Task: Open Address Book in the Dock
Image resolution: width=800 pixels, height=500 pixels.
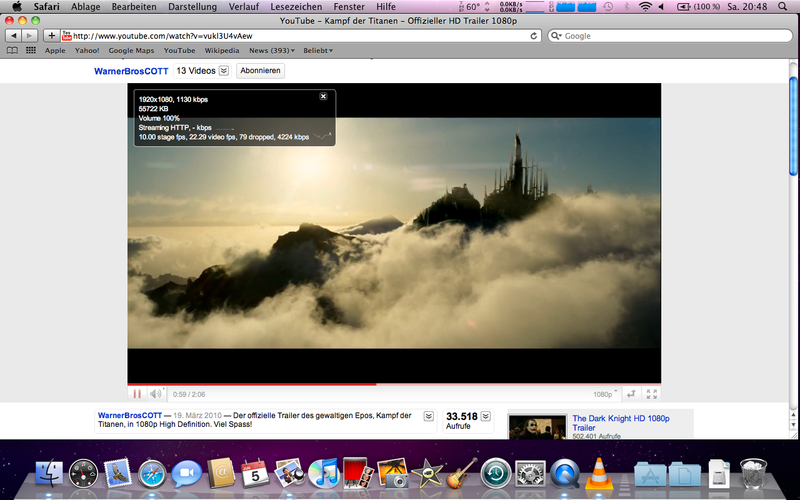Action: (x=221, y=473)
